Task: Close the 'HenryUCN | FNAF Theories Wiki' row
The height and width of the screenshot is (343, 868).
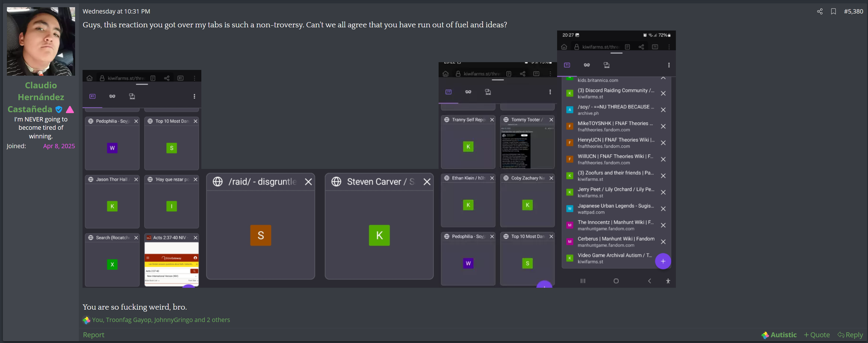Action: pyautogui.click(x=663, y=143)
